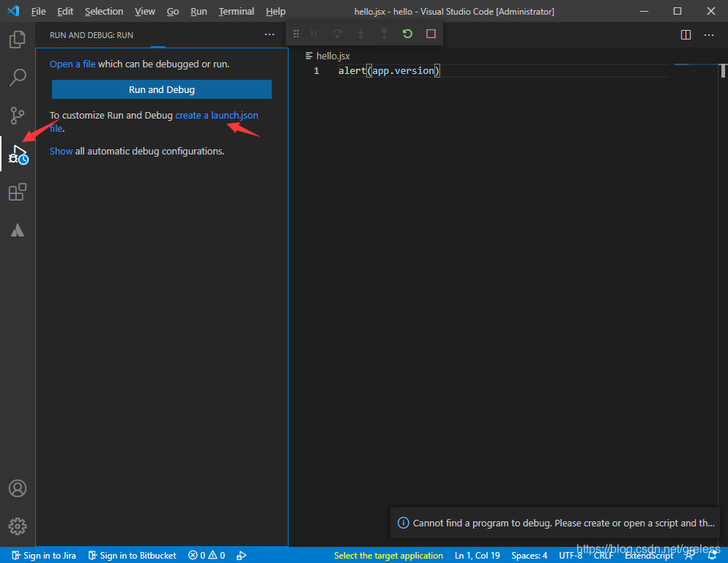
Task: Open the Explorer view in activity bar
Action: coord(17,40)
